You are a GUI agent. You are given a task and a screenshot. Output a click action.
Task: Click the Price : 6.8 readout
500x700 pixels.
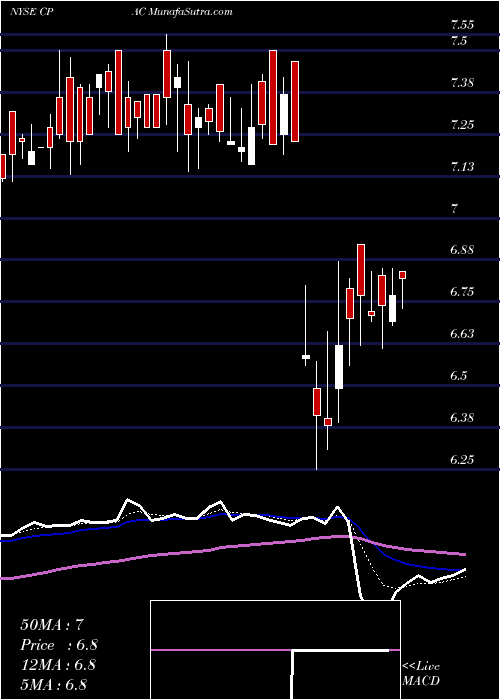tap(58, 645)
